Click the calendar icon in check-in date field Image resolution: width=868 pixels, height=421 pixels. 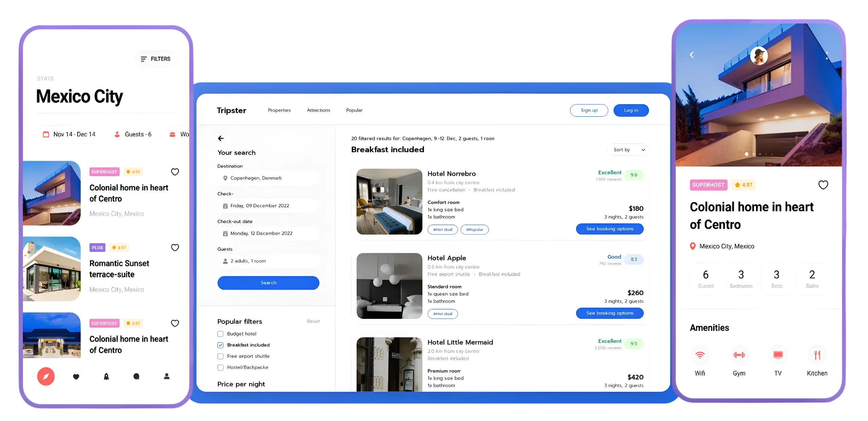(x=225, y=206)
